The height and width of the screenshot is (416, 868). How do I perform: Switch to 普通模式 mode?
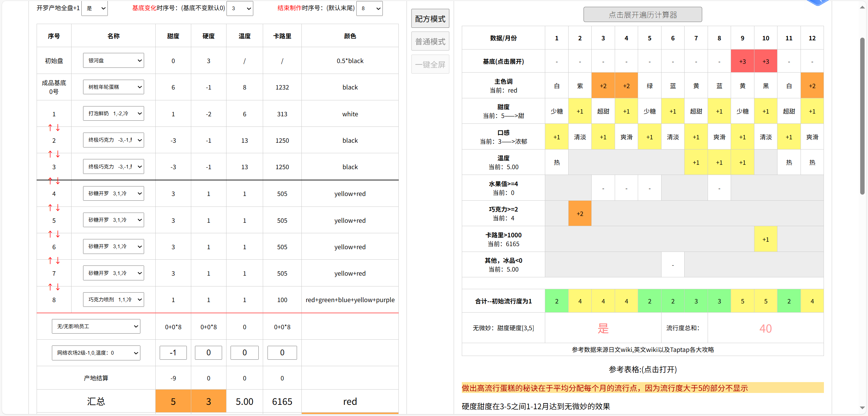point(430,41)
